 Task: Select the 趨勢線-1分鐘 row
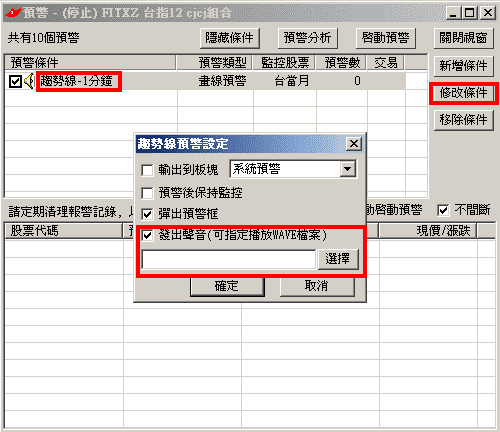coord(205,81)
